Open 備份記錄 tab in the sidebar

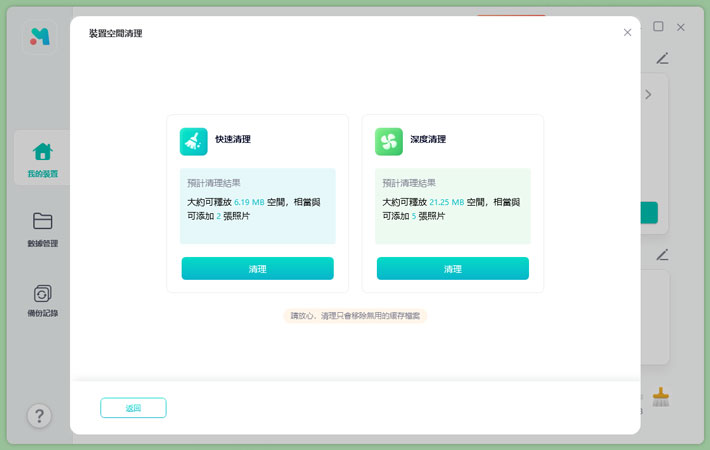coord(42,300)
